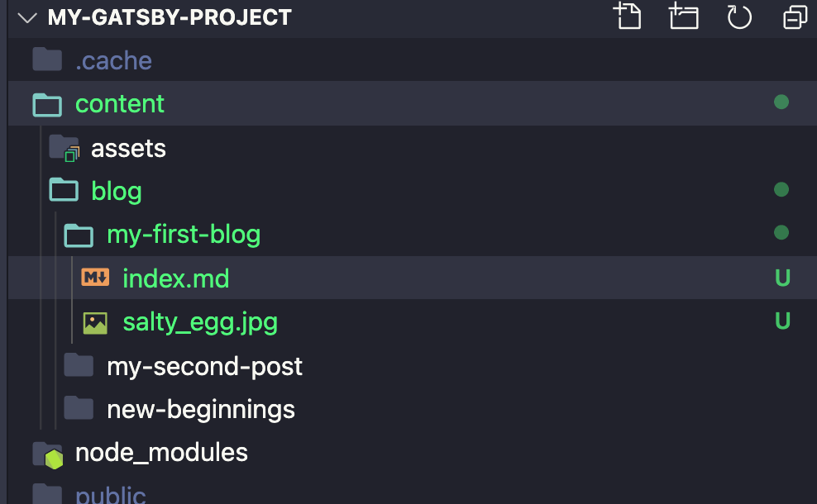Click the green status dot on content
Image resolution: width=817 pixels, height=504 pixels.
[781, 102]
